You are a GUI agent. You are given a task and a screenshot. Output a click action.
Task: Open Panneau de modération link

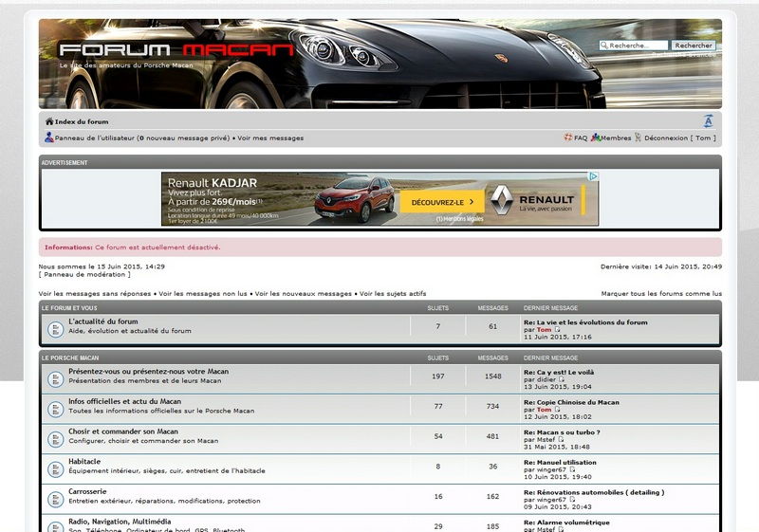coord(84,274)
